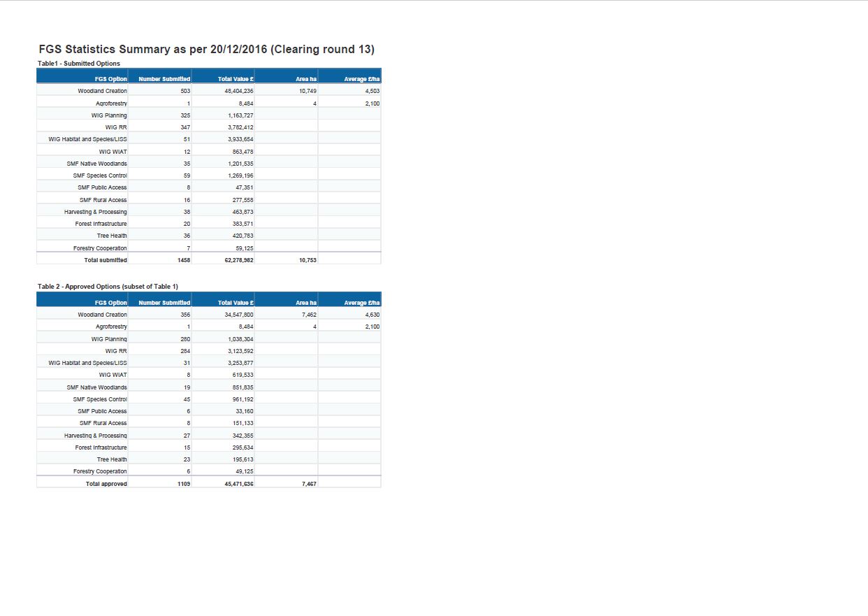This screenshot has width=868, height=616.
Task: Click 'SMF Native Woodlands' label in Table 2
Action: (96, 387)
